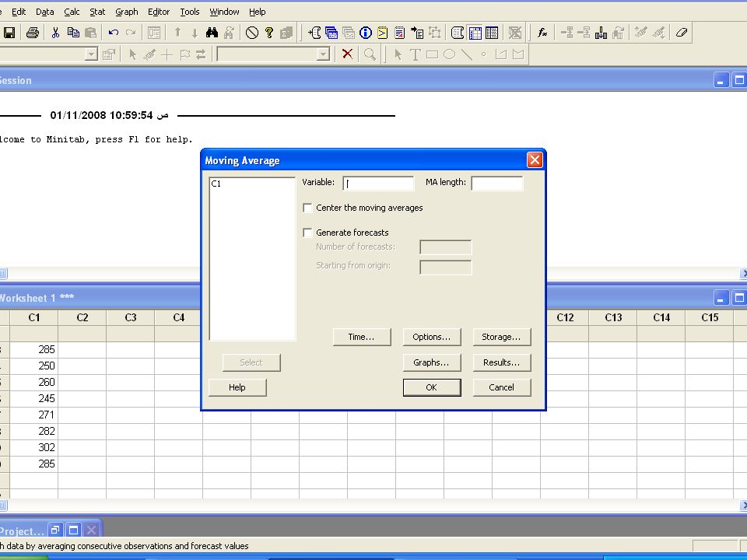Screen dimensions: 747x560
Task: Click the scroll icon left of the blue grid
Action: 458,33
